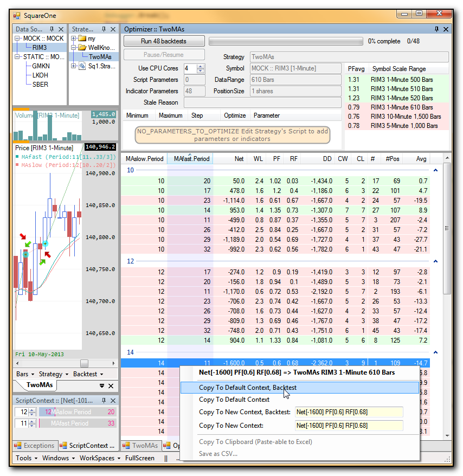Click the ScriptContext tab icon at bottom
Image resolution: width=463 pixels, height=476 pixels.
pos(63,445)
